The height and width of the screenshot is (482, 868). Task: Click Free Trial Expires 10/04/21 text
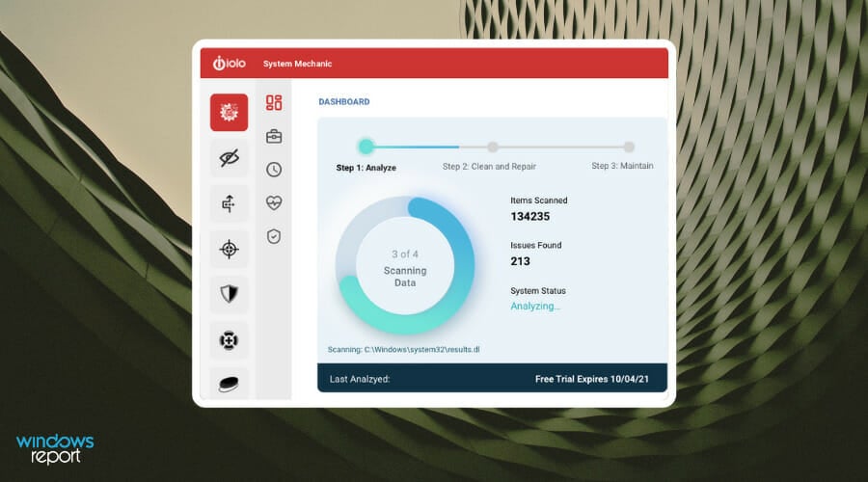pos(592,379)
